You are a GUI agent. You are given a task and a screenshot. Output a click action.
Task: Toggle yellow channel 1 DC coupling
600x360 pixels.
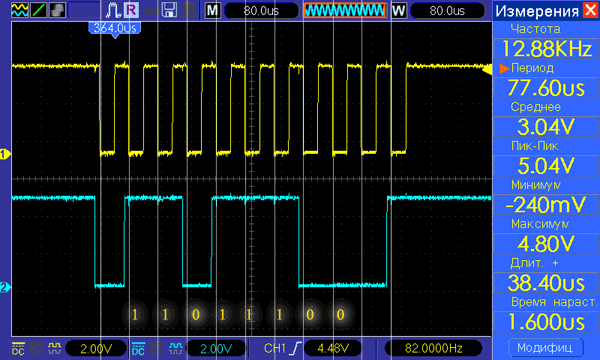pyautogui.click(x=18, y=349)
